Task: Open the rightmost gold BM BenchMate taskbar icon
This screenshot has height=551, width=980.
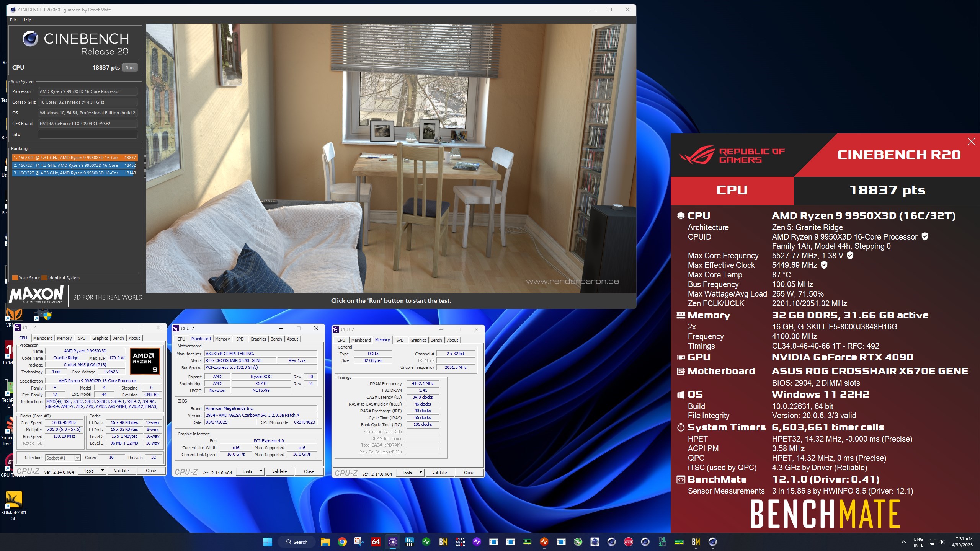Action: coord(696,542)
